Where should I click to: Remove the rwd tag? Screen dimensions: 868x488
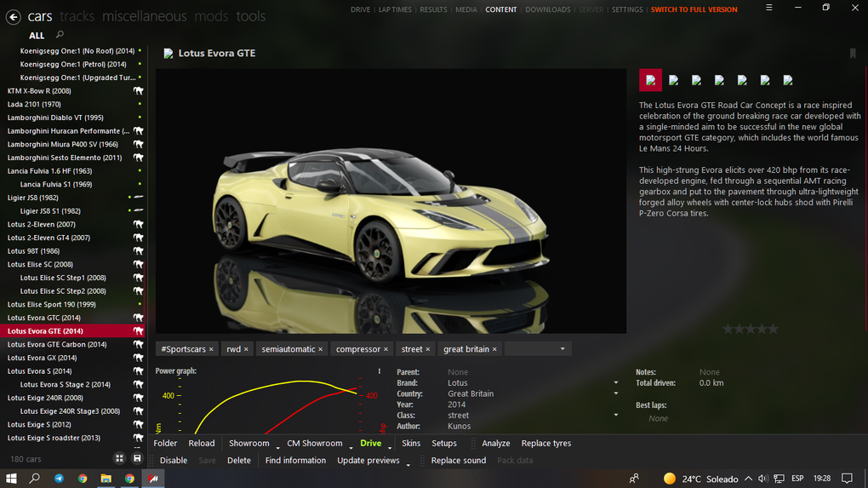[x=246, y=349]
